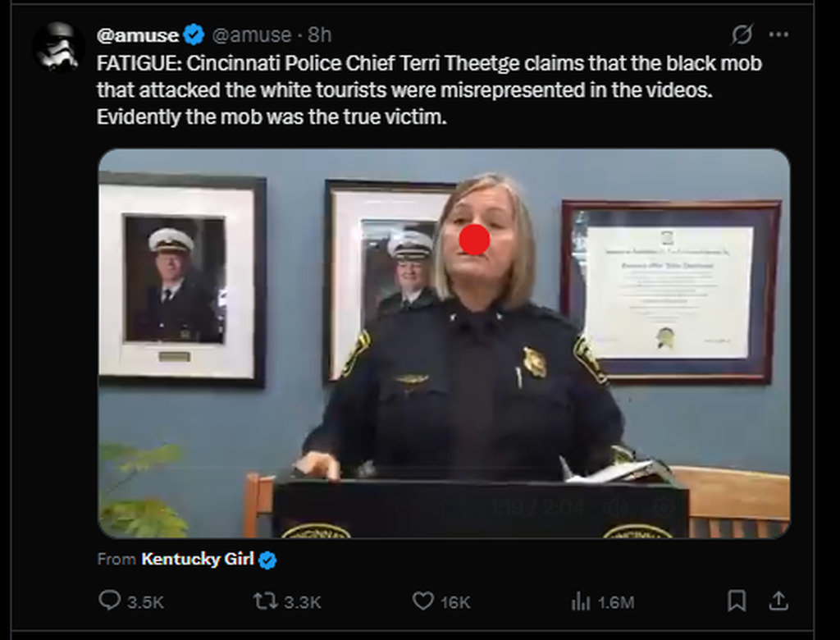Screen dimensions: 840x640
Task: Bookmark this post
Action: click(737, 601)
